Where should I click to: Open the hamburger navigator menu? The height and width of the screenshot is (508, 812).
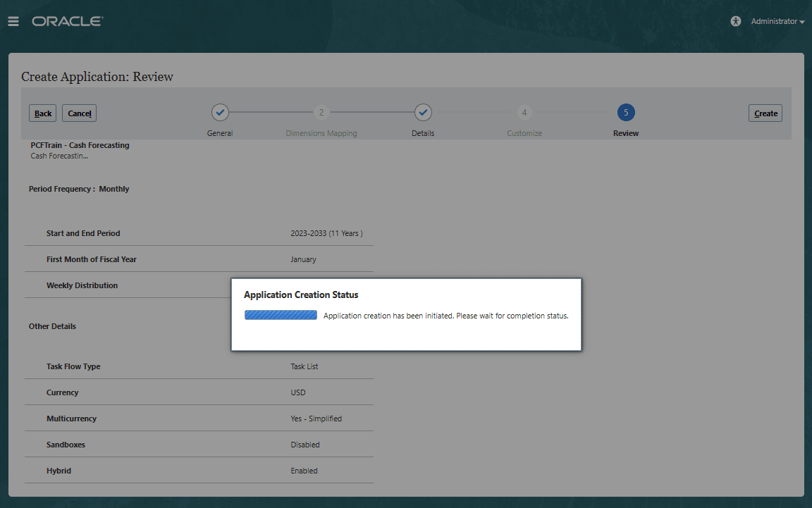pyautogui.click(x=13, y=21)
